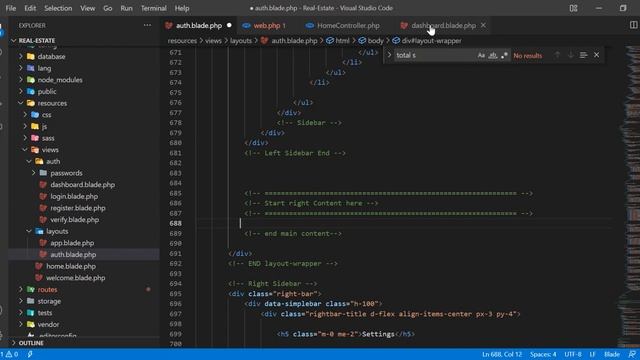Expand the vendor folder
This screenshot has width=640, height=360.
[x=48, y=324]
